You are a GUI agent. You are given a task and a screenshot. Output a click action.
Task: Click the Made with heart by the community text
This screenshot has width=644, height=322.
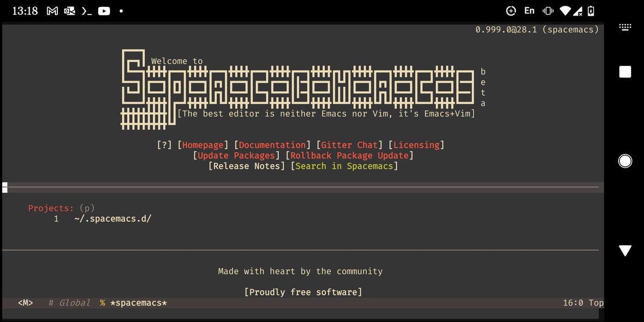click(x=301, y=272)
